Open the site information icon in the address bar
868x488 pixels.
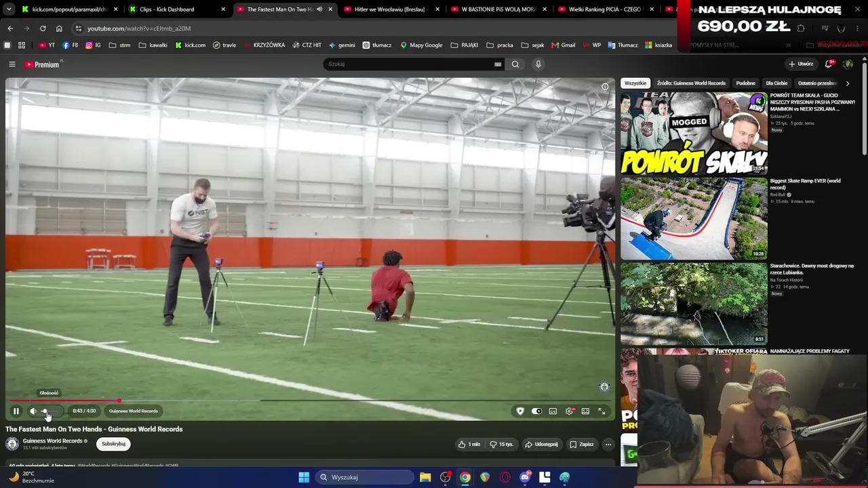(79, 28)
